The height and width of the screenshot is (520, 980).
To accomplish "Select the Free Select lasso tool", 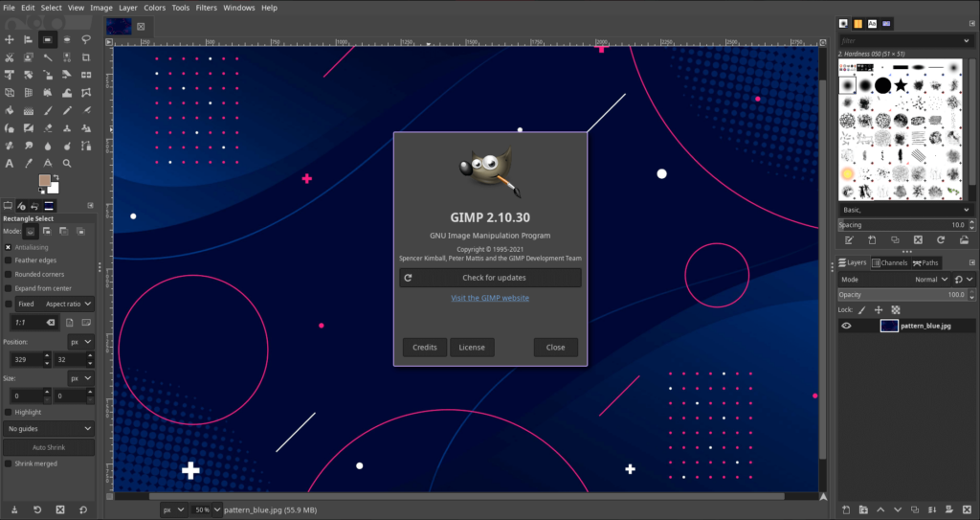I will click(x=86, y=39).
